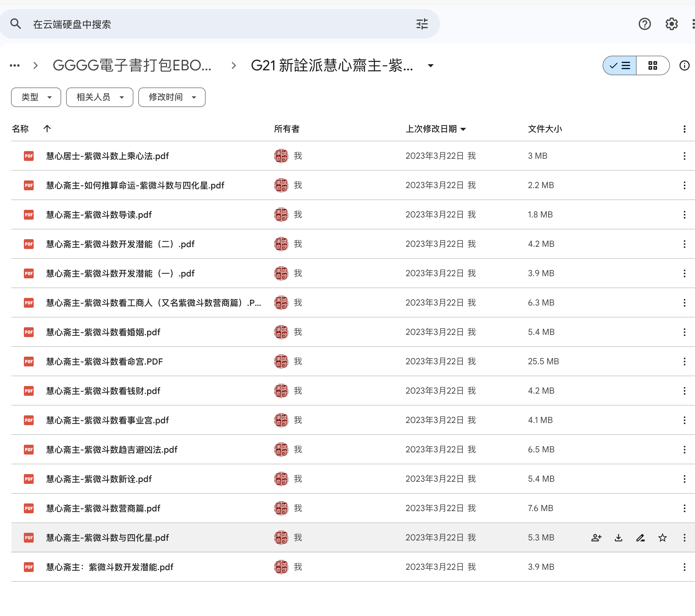
Task: Show folder details info icon
Action: [x=684, y=66]
